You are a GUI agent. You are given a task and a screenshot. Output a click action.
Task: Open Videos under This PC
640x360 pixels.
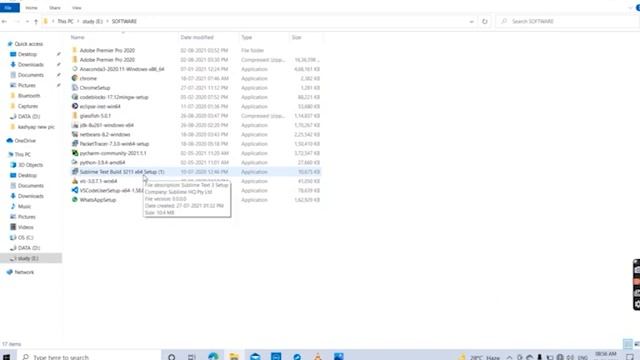point(25,227)
